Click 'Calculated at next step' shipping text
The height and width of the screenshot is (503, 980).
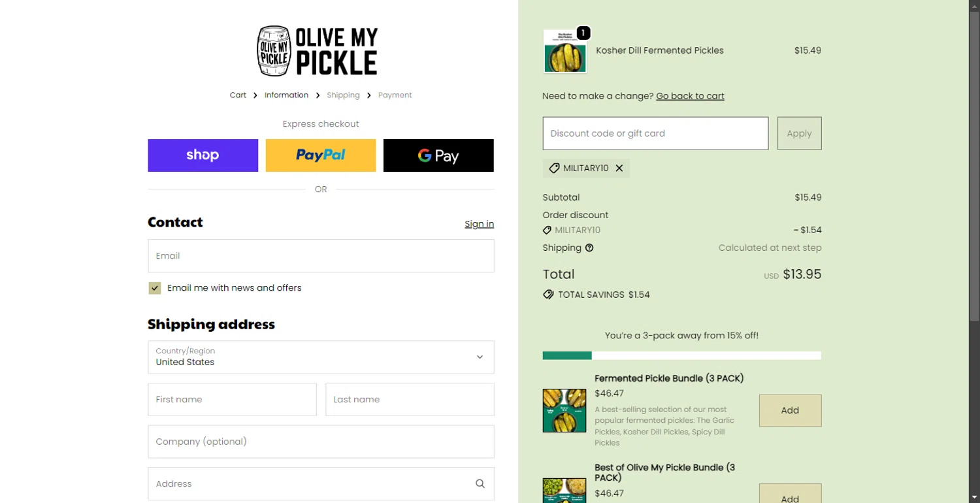pyautogui.click(x=770, y=248)
